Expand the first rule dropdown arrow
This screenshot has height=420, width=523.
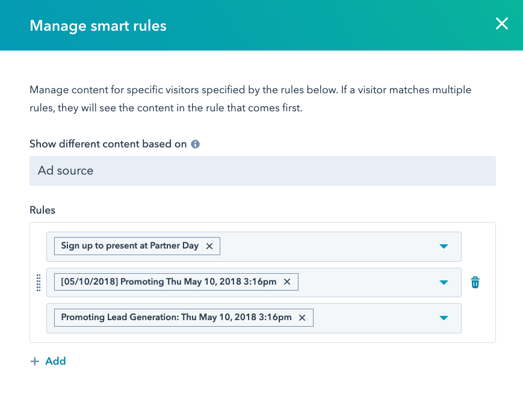click(444, 247)
